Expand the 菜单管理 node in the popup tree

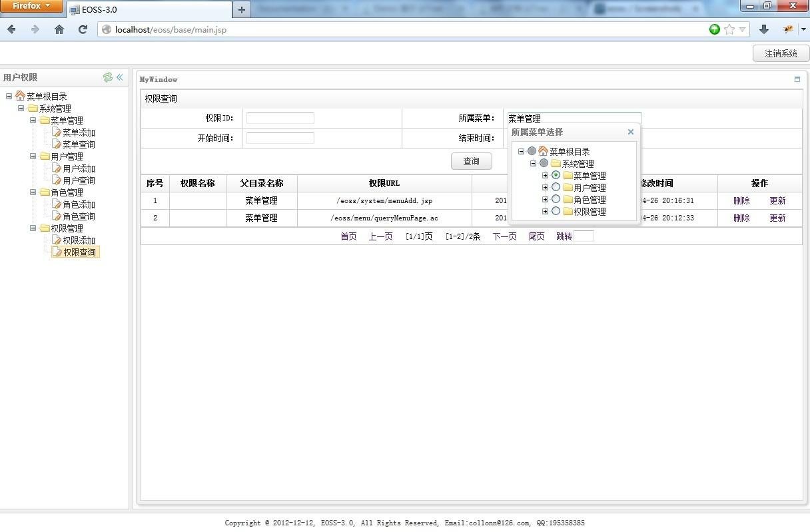(545, 175)
